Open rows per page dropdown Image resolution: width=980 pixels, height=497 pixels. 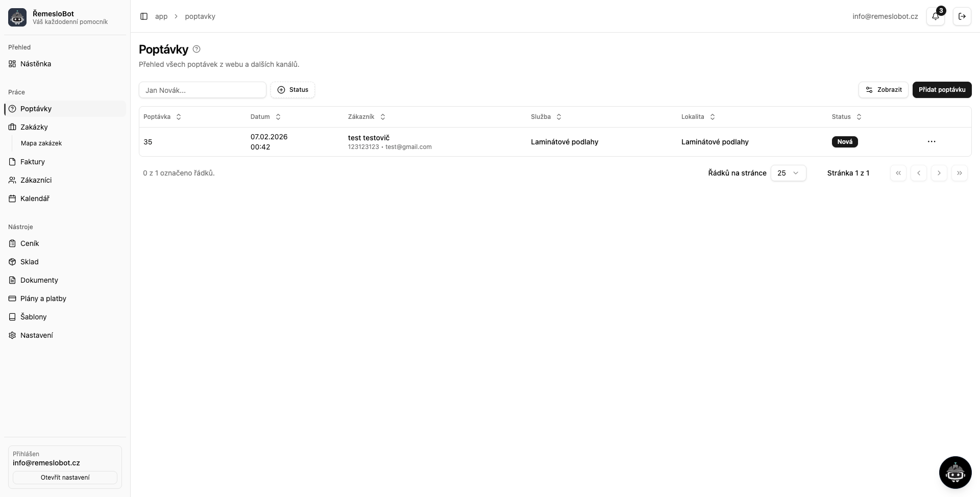(788, 173)
